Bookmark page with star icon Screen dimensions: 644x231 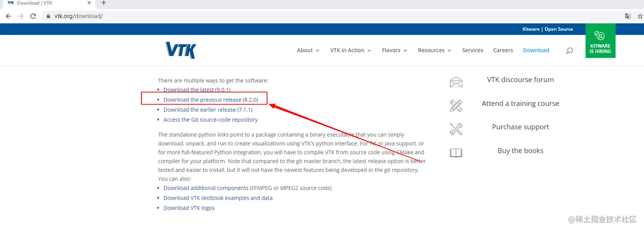point(640,16)
